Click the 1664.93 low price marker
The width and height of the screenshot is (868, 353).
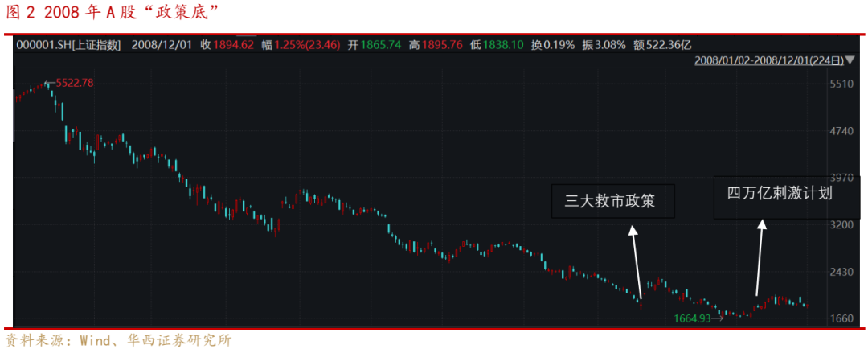pyautogui.click(x=694, y=318)
